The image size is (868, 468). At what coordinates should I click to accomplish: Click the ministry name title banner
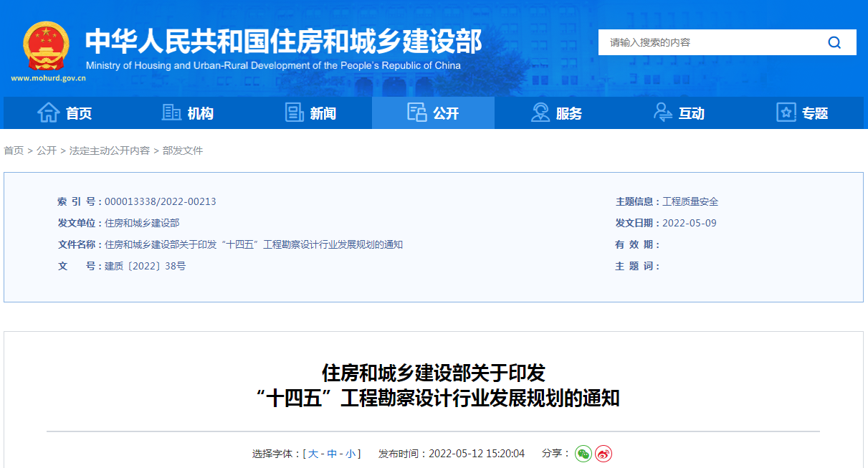(283, 43)
